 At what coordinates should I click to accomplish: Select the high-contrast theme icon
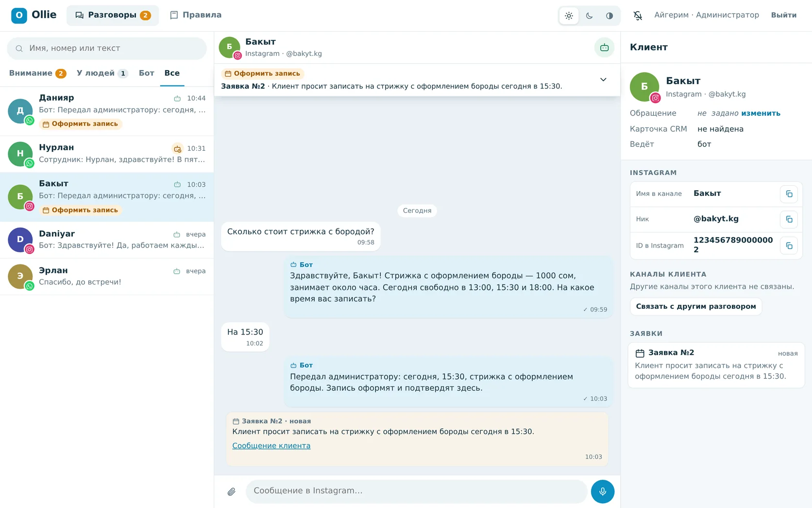pyautogui.click(x=609, y=16)
